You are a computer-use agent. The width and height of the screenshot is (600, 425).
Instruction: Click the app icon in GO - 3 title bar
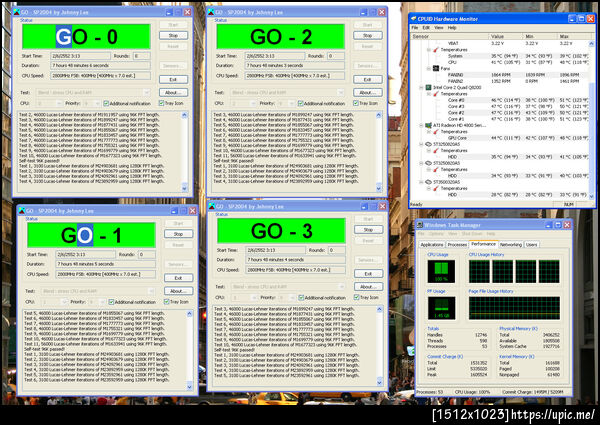(212, 207)
